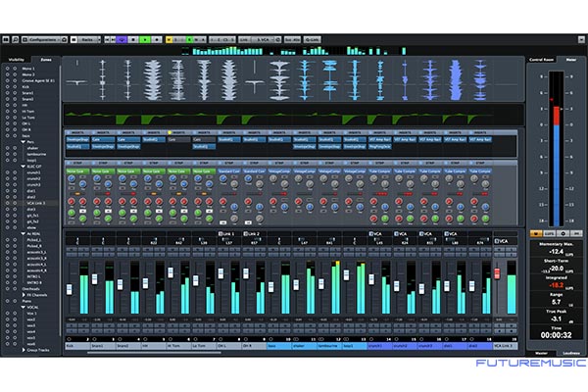Click the Kick waveform display thumbnail
This screenshot has width=588, height=392.
coord(76,79)
